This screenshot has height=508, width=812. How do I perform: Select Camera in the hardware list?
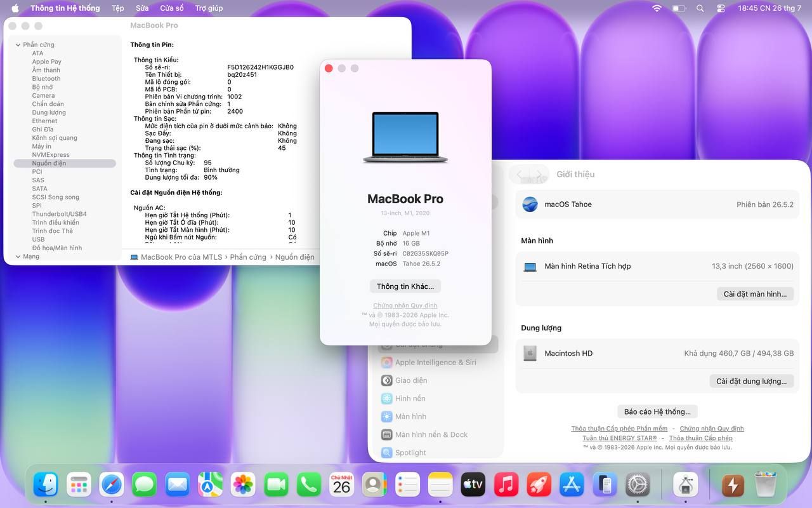tap(44, 96)
